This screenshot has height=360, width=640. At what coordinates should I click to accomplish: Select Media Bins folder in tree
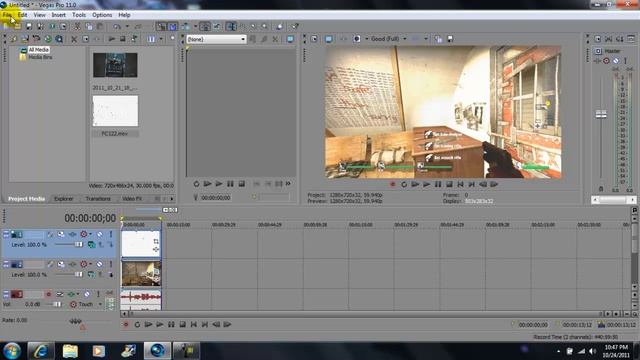point(40,57)
